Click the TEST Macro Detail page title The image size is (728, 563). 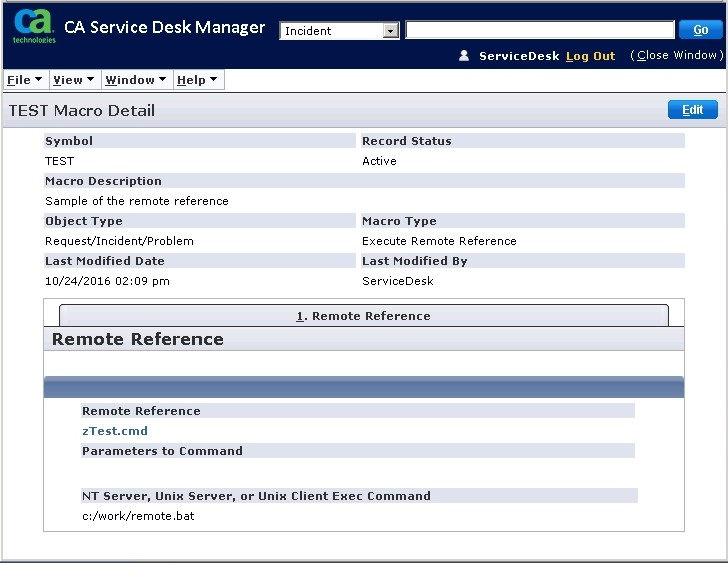click(x=82, y=111)
